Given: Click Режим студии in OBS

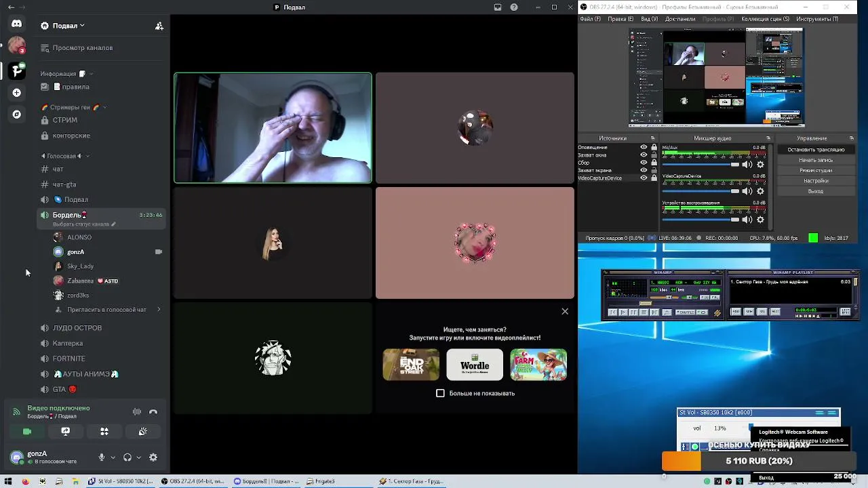Looking at the screenshot, I should tap(816, 171).
